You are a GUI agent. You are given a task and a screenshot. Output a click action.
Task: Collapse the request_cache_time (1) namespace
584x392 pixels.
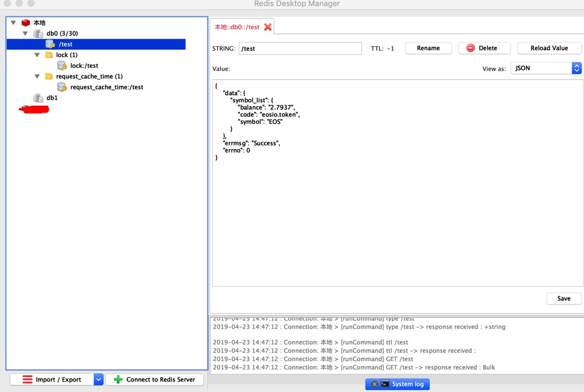[x=37, y=77]
